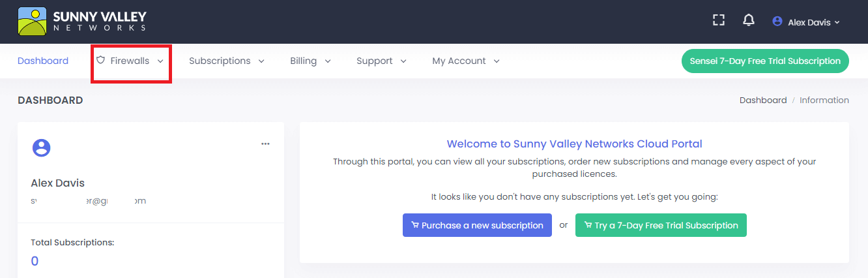
Task: Click the user avatar icon in header
Action: [x=777, y=22]
